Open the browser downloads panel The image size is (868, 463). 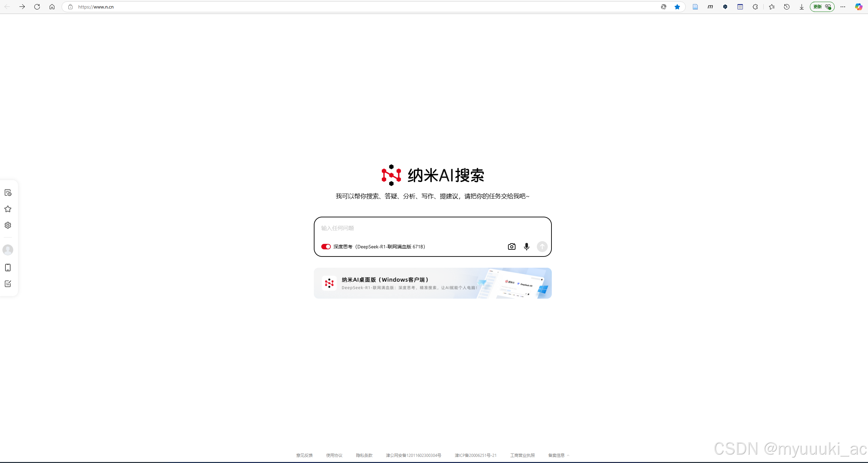[x=801, y=7]
